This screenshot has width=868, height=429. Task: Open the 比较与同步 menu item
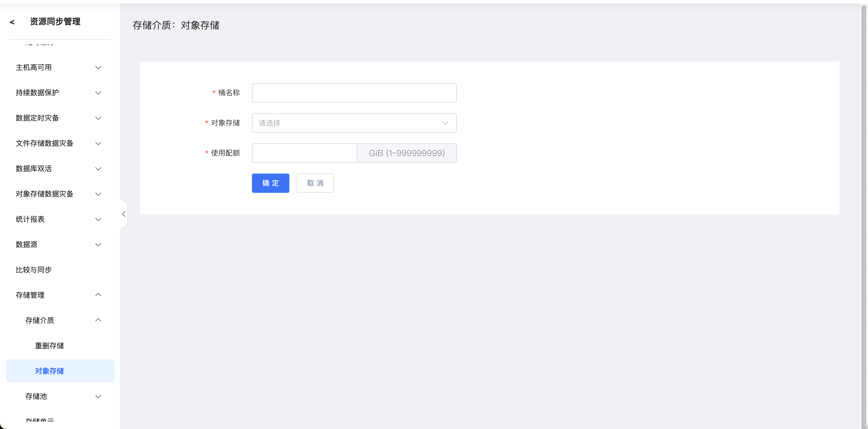34,269
